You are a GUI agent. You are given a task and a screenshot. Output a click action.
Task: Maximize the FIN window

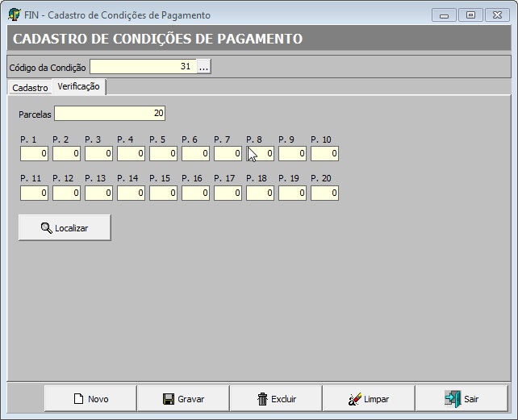pyautogui.click(x=470, y=15)
